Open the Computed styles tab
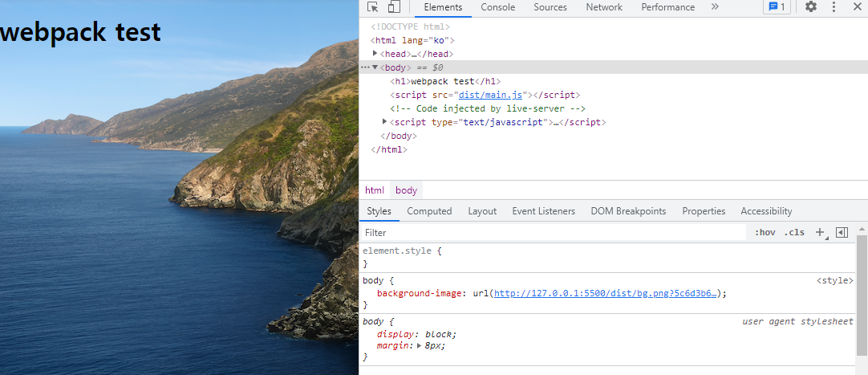 pos(429,211)
